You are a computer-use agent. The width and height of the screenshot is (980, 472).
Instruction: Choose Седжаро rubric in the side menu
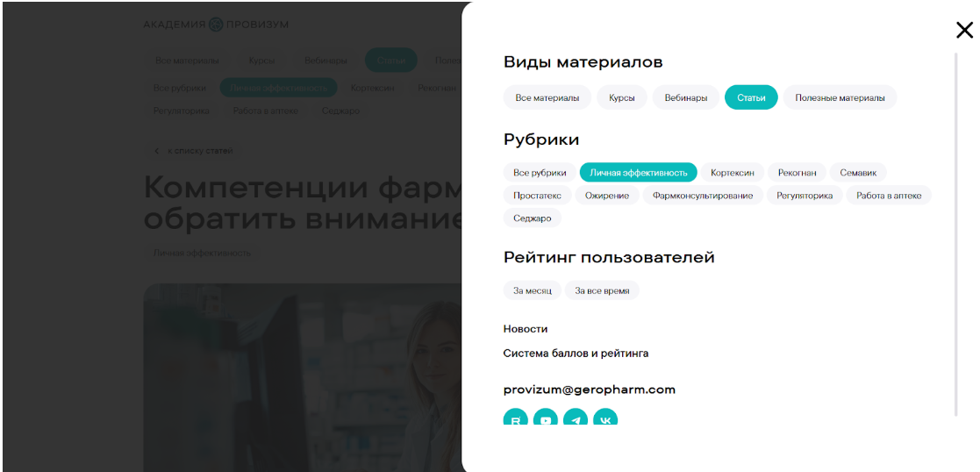(533, 218)
